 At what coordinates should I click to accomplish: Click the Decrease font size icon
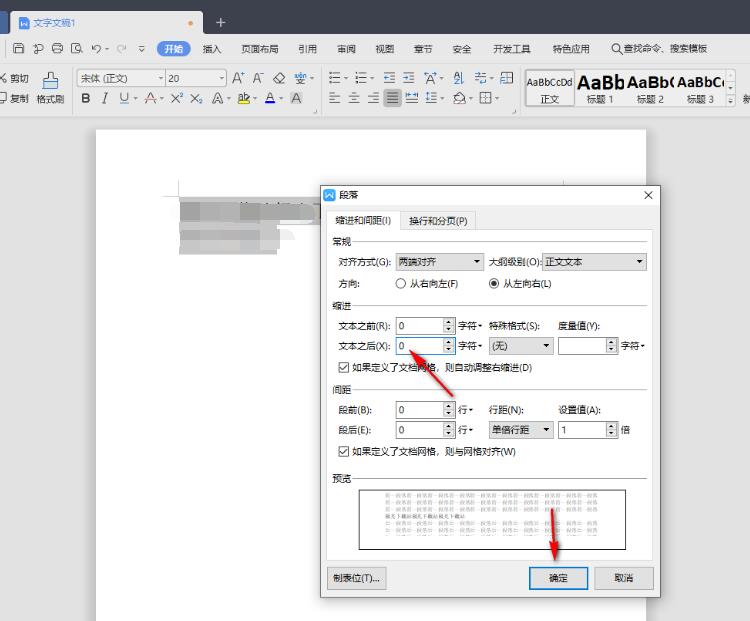pyautogui.click(x=258, y=78)
